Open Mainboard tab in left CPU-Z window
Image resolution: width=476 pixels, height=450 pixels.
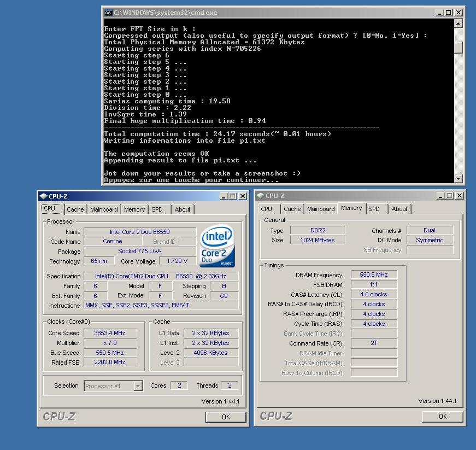click(x=104, y=209)
